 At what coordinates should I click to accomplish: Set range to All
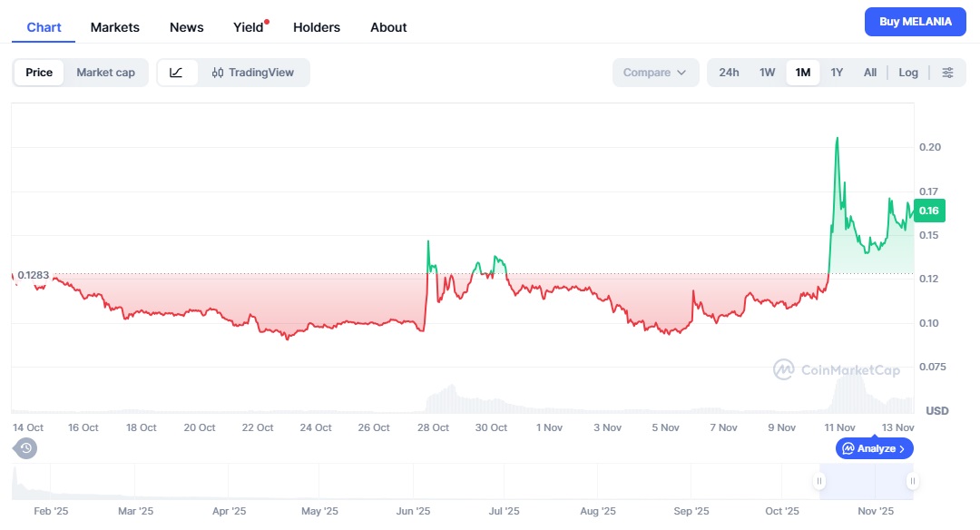870,73
